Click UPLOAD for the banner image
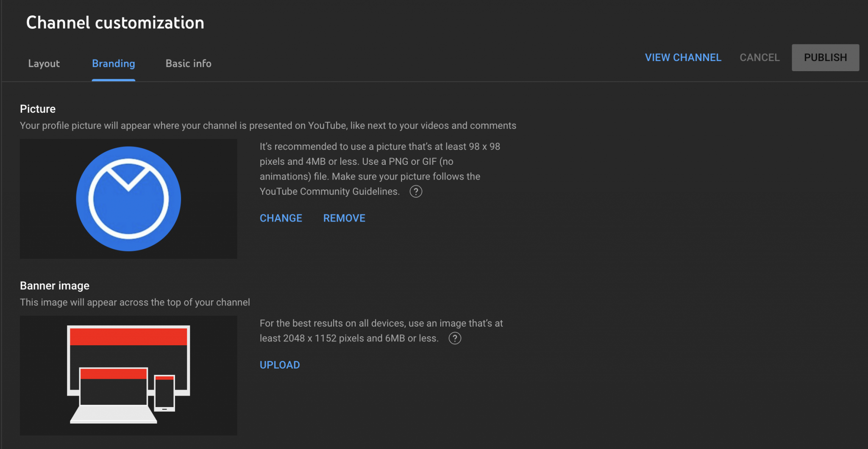This screenshot has width=868, height=449. coord(280,365)
